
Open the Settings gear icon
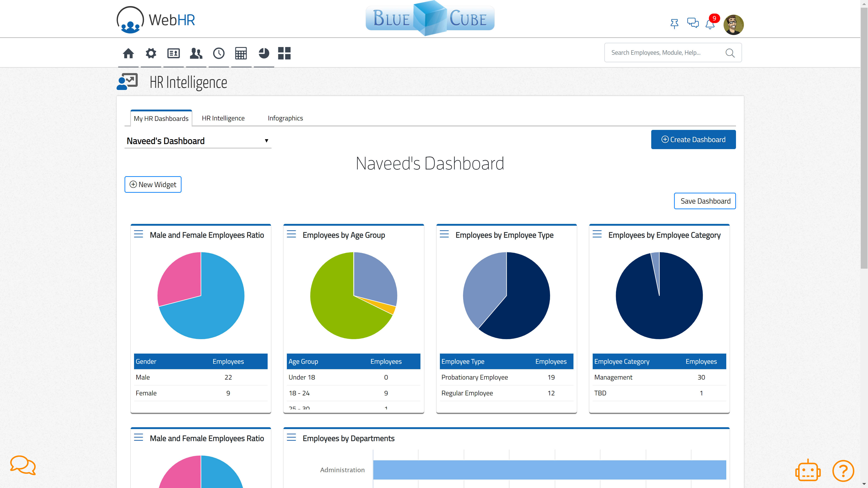(x=151, y=53)
